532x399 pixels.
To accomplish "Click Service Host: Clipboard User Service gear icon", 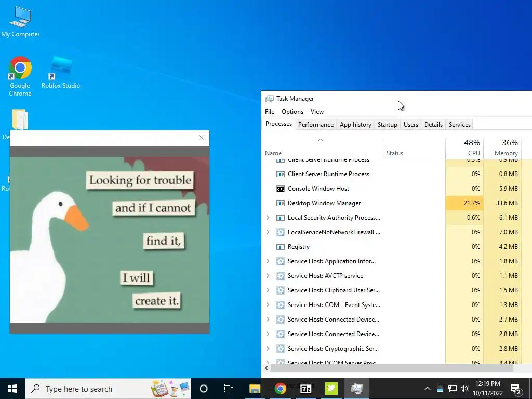I will pyautogui.click(x=280, y=290).
